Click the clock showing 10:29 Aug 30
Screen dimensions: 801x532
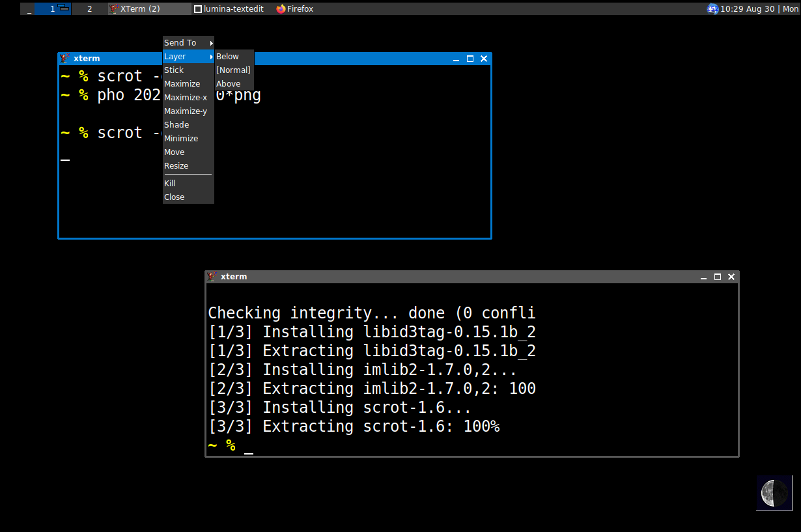pos(750,9)
